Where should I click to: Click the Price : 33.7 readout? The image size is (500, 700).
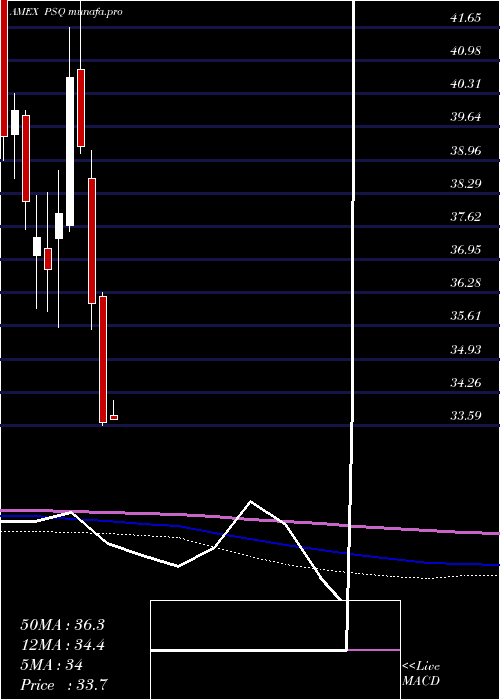pos(63,685)
